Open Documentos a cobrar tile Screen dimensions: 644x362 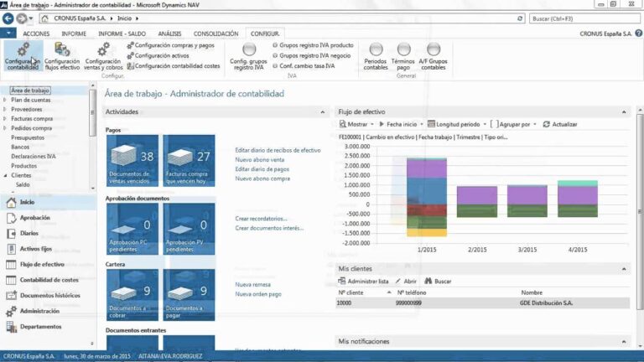[x=132, y=295]
